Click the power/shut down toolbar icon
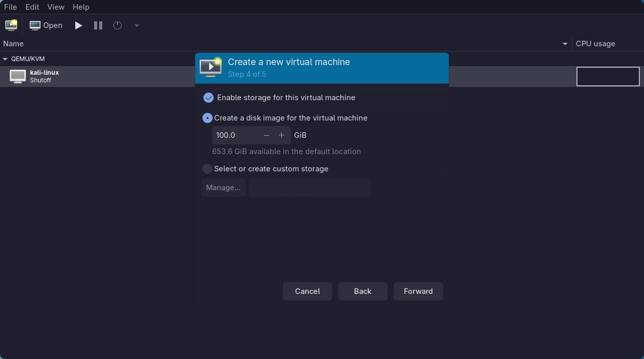The width and height of the screenshot is (644, 359). [x=117, y=25]
